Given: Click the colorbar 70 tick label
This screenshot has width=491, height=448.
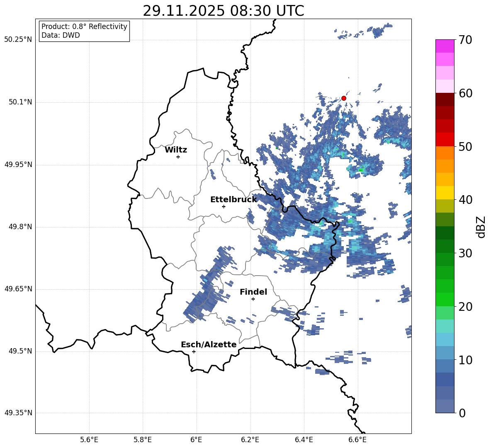Looking at the screenshot, I should [x=465, y=40].
